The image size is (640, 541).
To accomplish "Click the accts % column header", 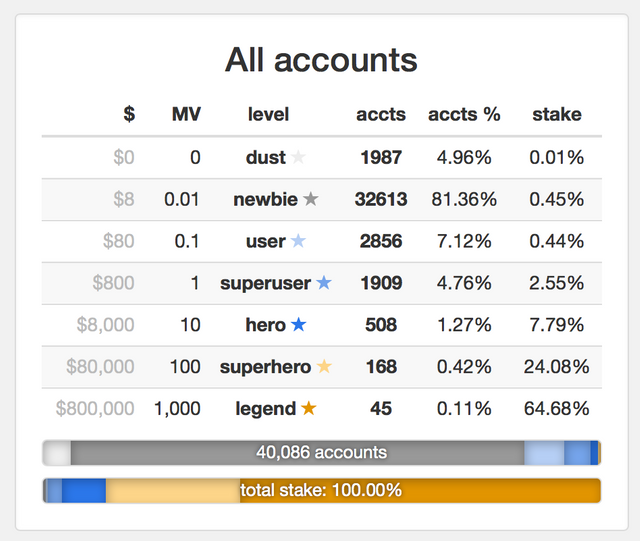I will [x=464, y=114].
